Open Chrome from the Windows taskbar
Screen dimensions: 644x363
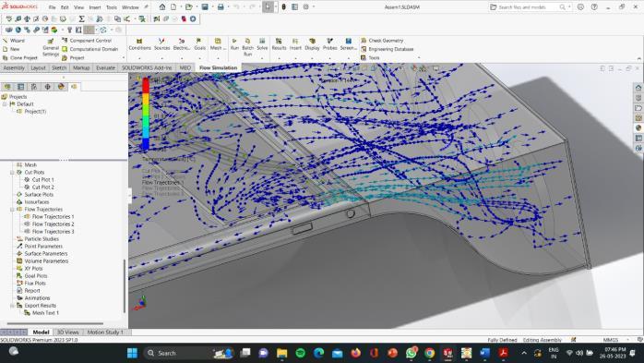tap(430, 353)
